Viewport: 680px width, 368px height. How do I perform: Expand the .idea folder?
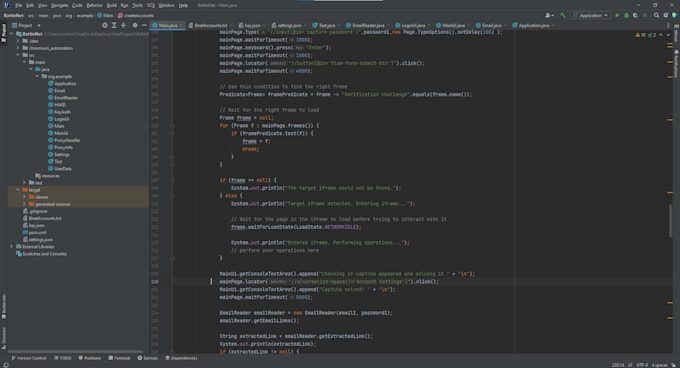18,41
